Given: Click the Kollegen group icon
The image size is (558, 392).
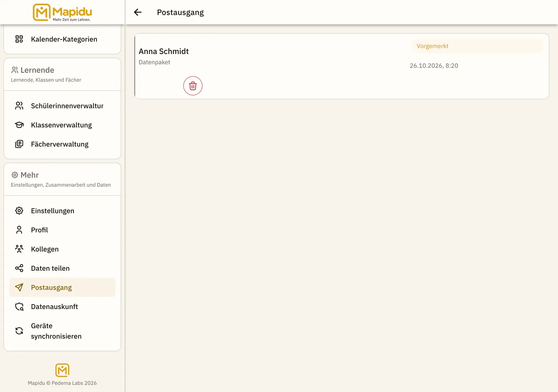Looking at the screenshot, I should 19,249.
